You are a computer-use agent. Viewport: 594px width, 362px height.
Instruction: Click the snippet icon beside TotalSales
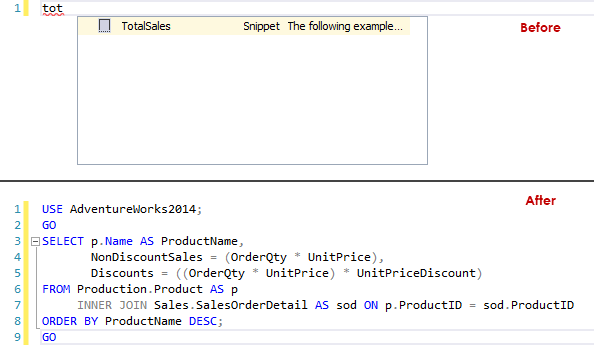click(x=104, y=26)
